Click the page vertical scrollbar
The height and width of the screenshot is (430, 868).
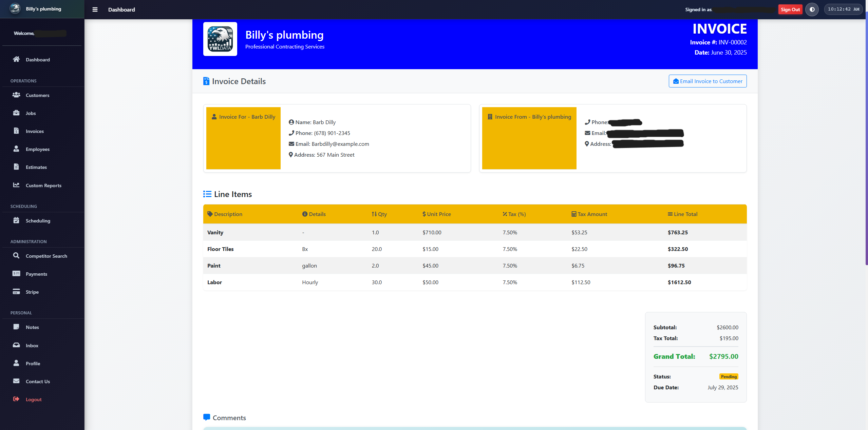[866, 139]
